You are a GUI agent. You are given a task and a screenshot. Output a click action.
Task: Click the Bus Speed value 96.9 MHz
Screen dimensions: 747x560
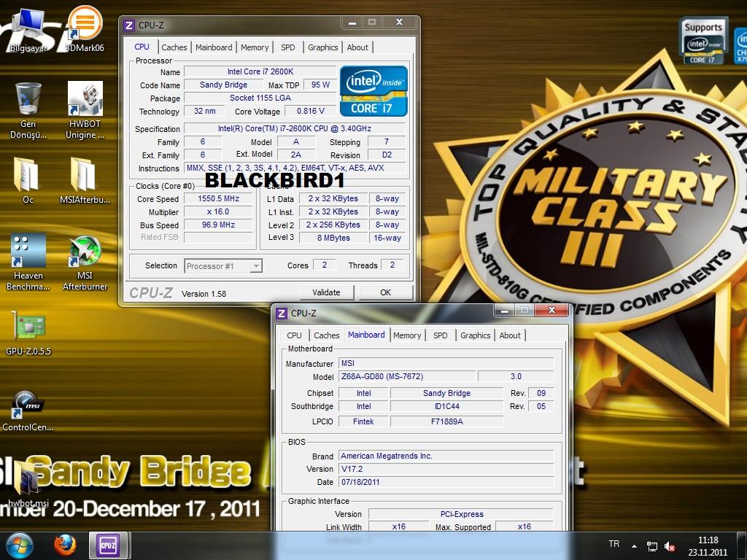click(x=218, y=225)
